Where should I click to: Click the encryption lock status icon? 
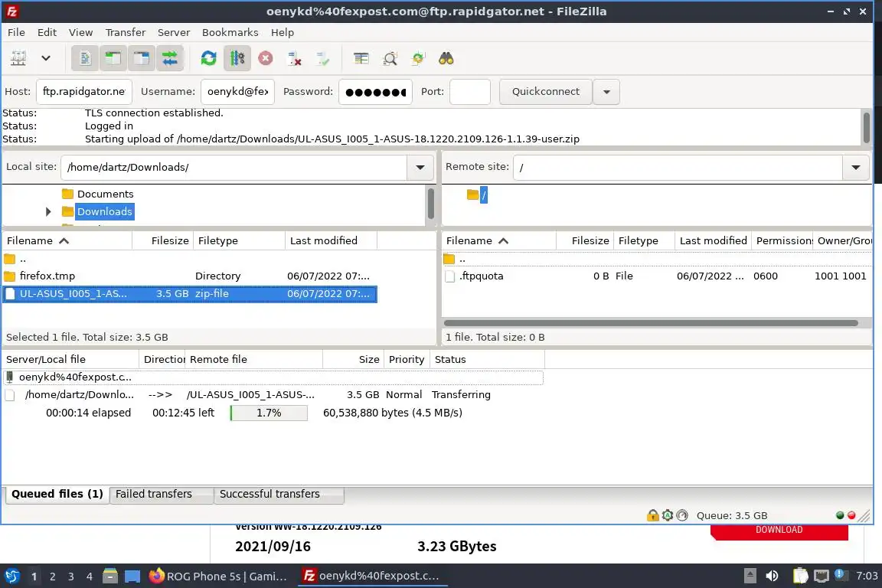[652, 515]
